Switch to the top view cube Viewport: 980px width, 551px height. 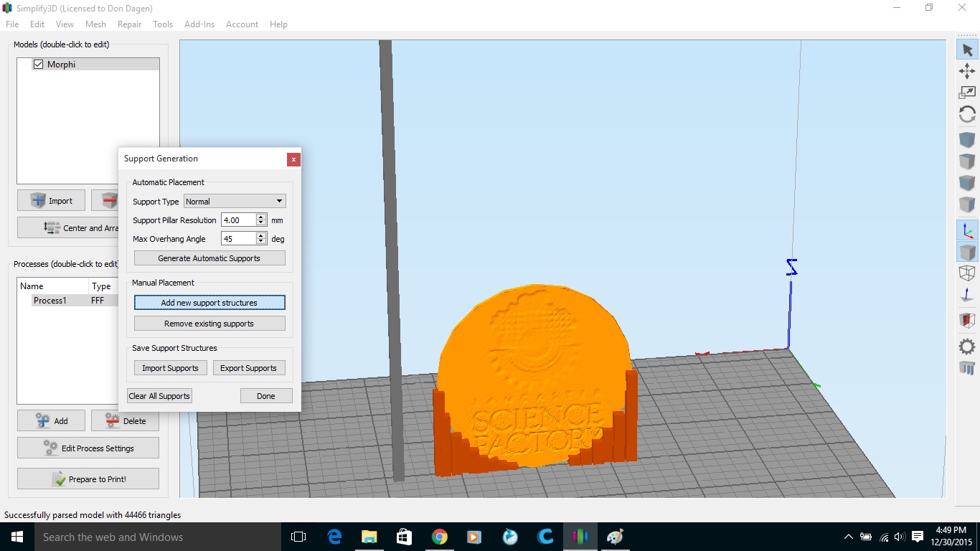967,161
